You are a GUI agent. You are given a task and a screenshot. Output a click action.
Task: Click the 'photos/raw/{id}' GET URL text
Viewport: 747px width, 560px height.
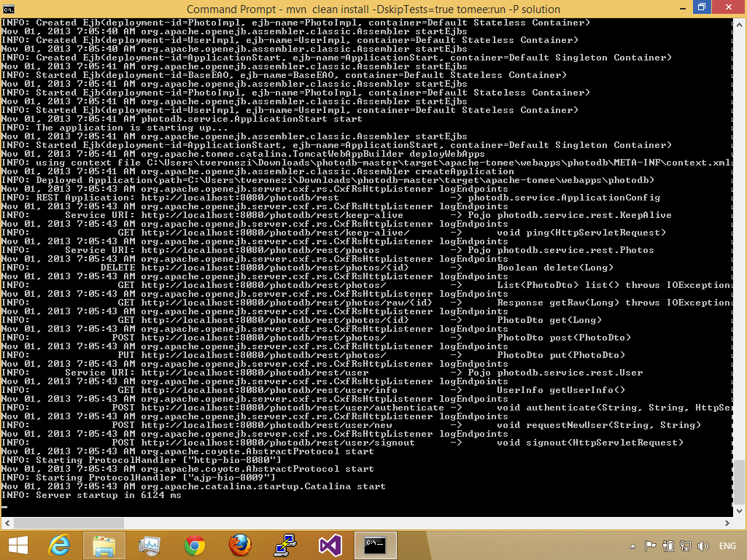pos(286,303)
